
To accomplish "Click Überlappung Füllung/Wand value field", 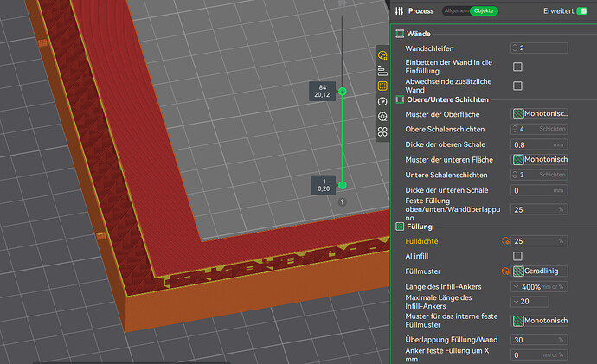I will tap(539, 340).
